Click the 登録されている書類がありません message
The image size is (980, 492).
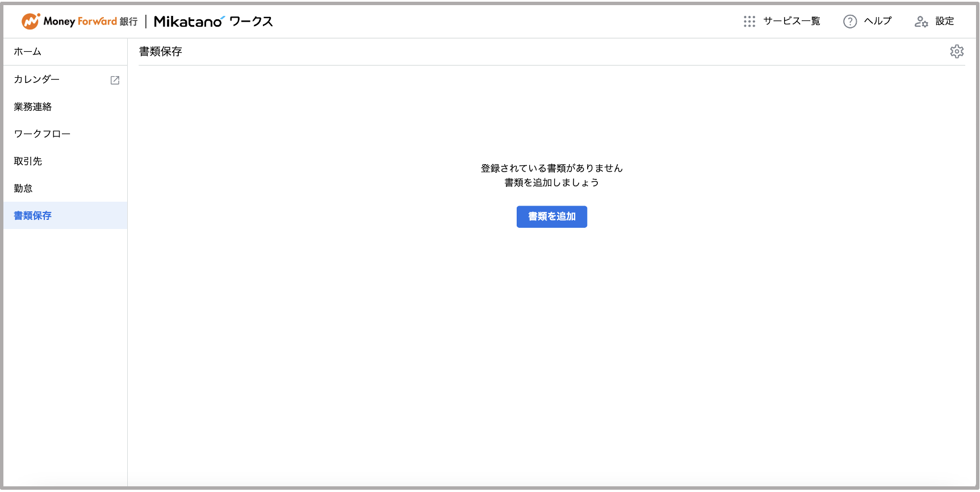(552, 168)
